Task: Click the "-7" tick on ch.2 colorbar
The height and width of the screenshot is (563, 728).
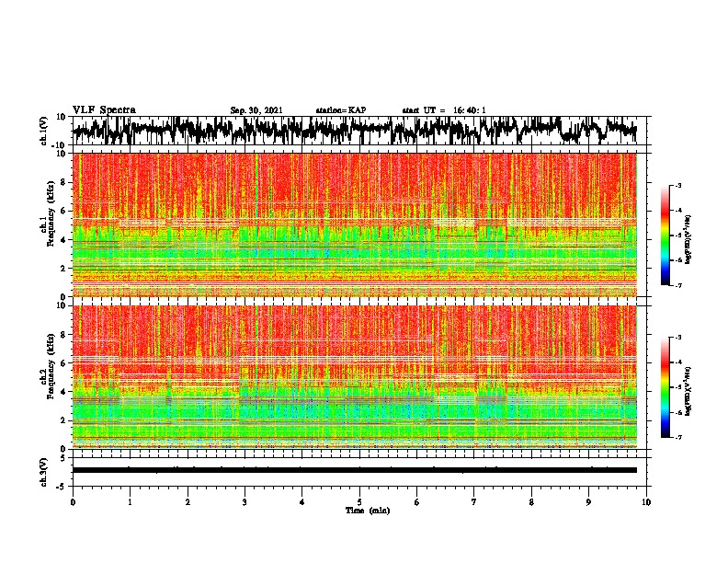Action: 677,437
